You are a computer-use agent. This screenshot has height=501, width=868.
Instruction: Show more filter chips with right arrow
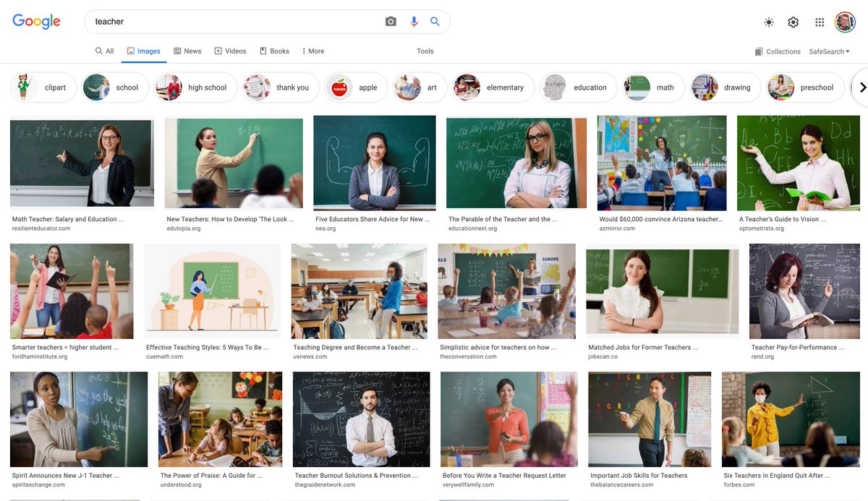click(862, 87)
